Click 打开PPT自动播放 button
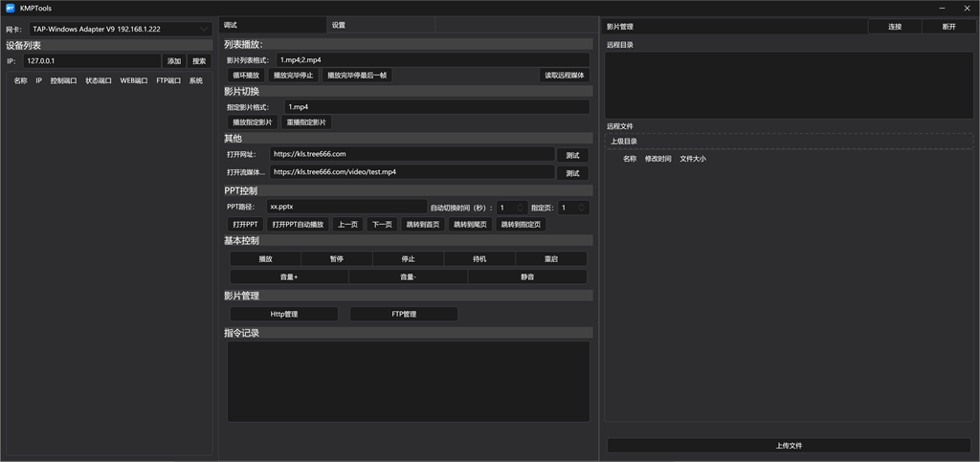 [x=298, y=225]
